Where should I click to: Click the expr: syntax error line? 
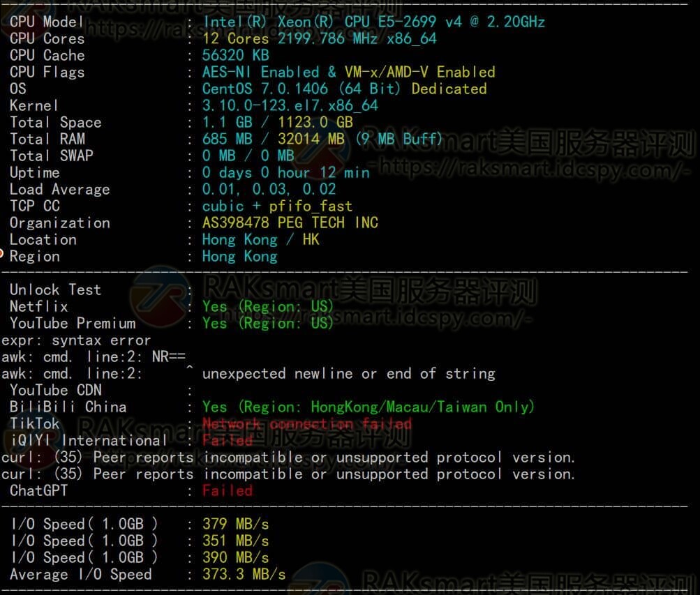click(76, 340)
